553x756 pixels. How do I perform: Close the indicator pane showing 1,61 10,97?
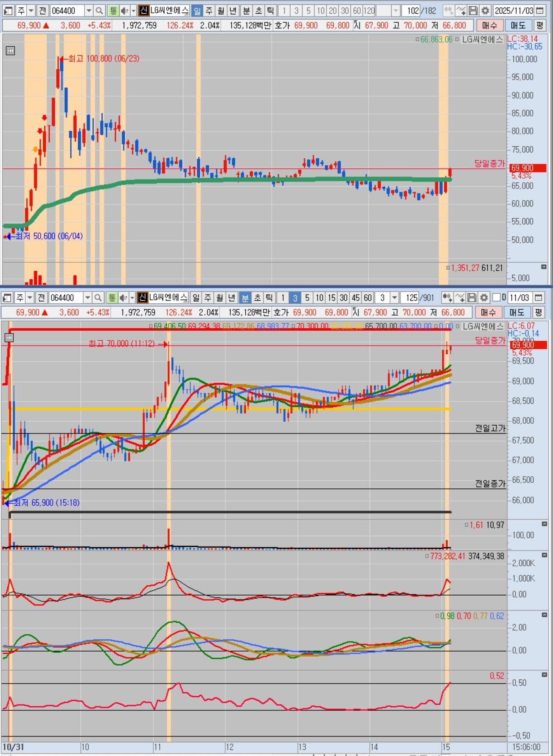tap(545, 524)
